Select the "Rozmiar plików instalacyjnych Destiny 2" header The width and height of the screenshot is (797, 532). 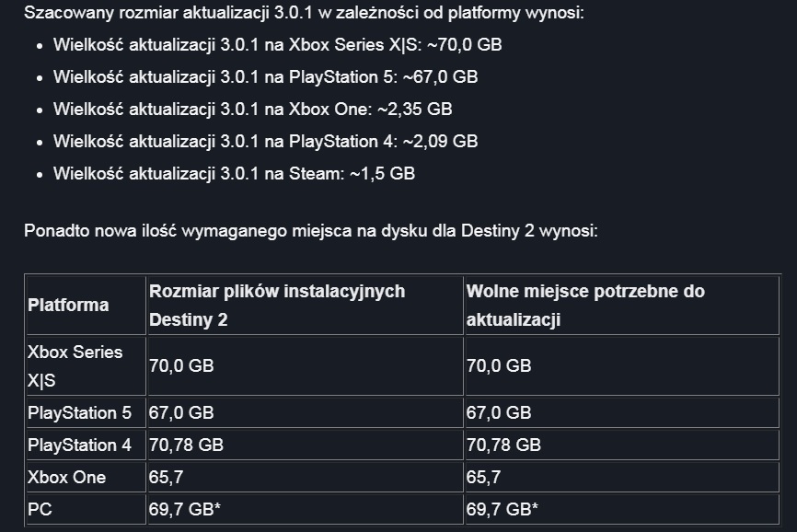coord(276,305)
